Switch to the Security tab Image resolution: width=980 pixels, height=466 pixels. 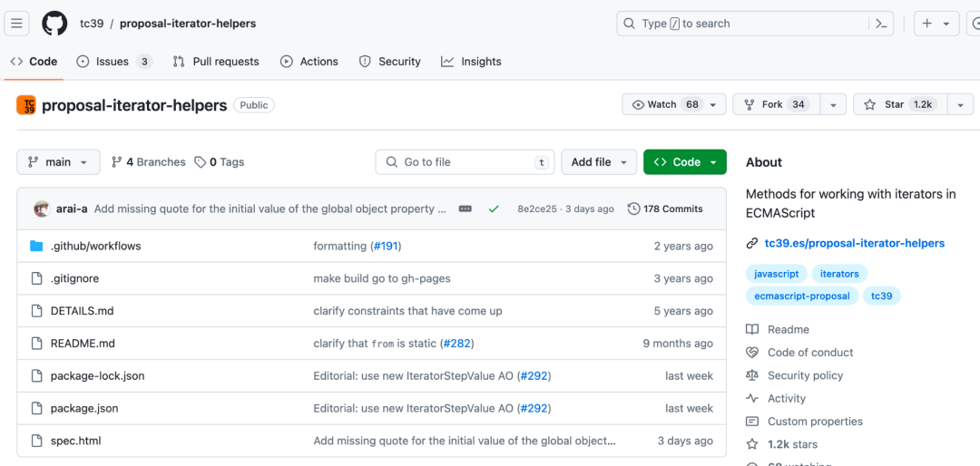tap(389, 62)
